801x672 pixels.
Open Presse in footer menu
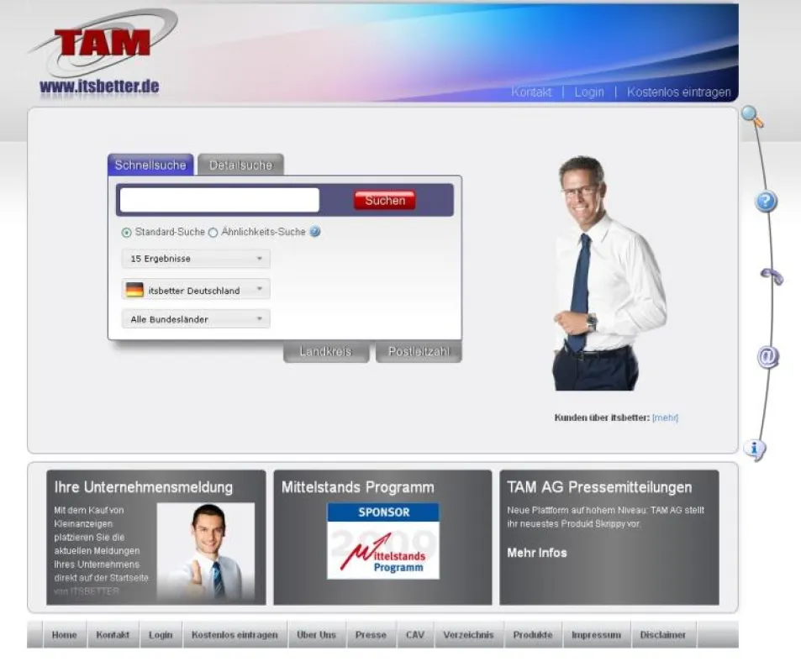coord(371,635)
